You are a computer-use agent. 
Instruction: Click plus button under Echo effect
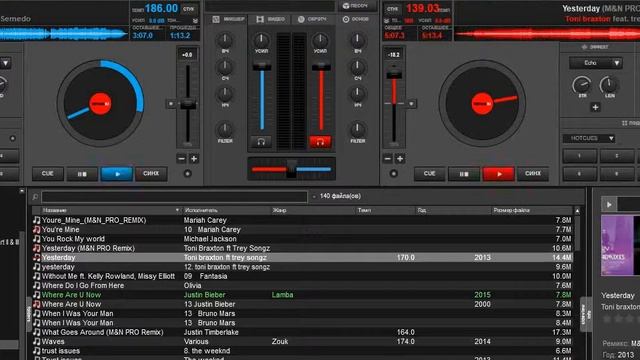595,107
